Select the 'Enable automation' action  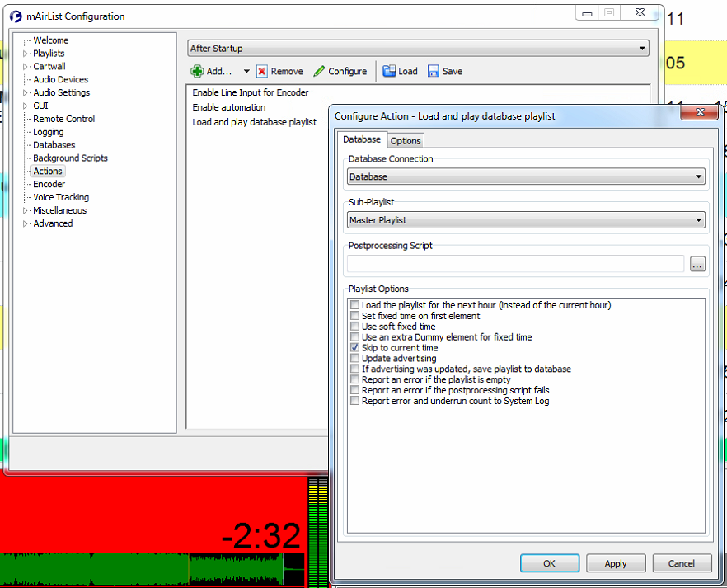tap(229, 107)
